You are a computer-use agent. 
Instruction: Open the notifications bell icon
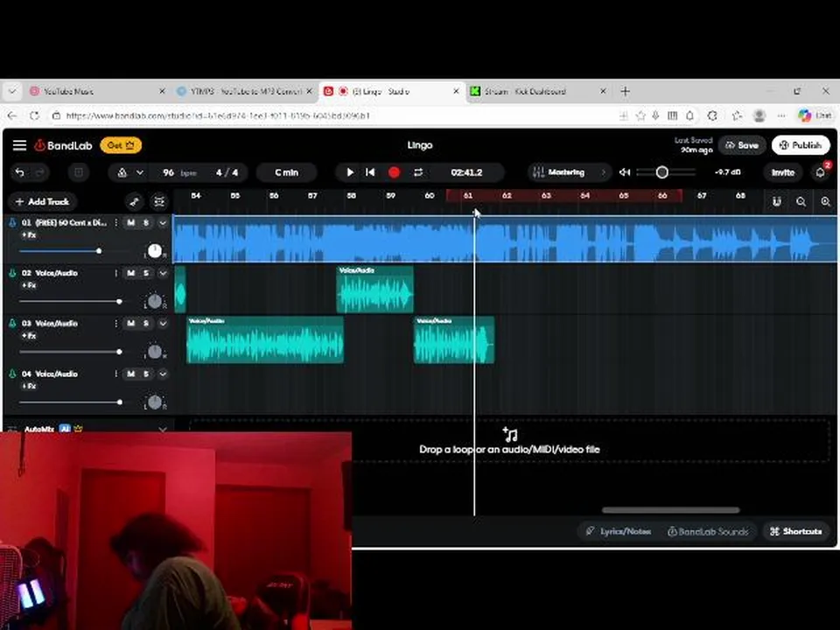click(820, 172)
